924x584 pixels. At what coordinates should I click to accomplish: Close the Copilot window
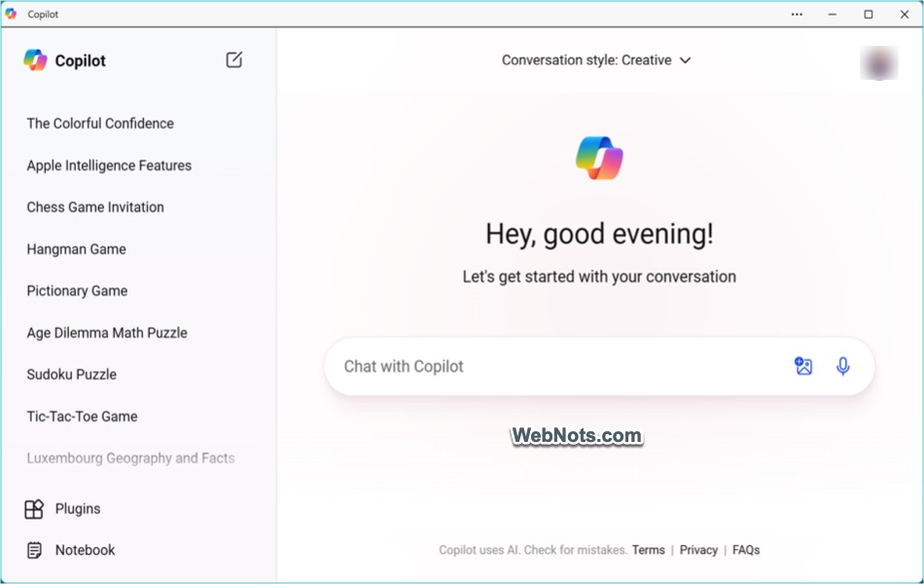coord(905,15)
